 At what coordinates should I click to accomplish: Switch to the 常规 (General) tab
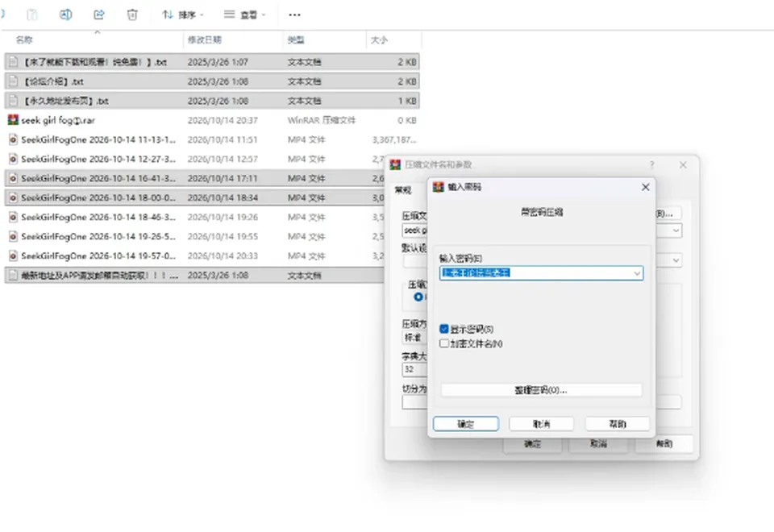403,190
